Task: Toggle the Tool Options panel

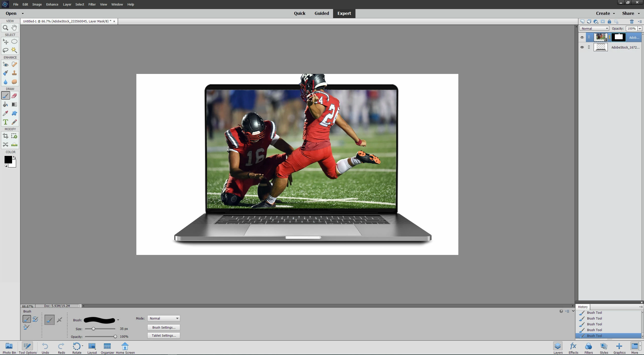Action: pos(27,348)
